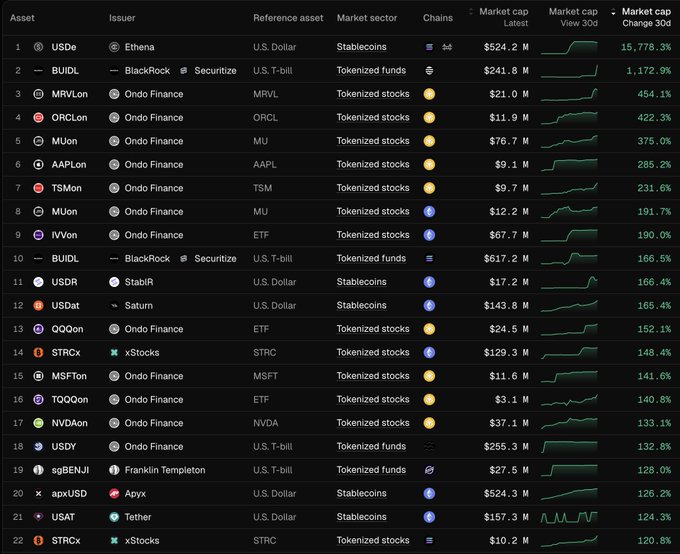Viewport: 680px width, 554px height.
Task: Click the 15,778.3% change value
Action: pos(646,47)
